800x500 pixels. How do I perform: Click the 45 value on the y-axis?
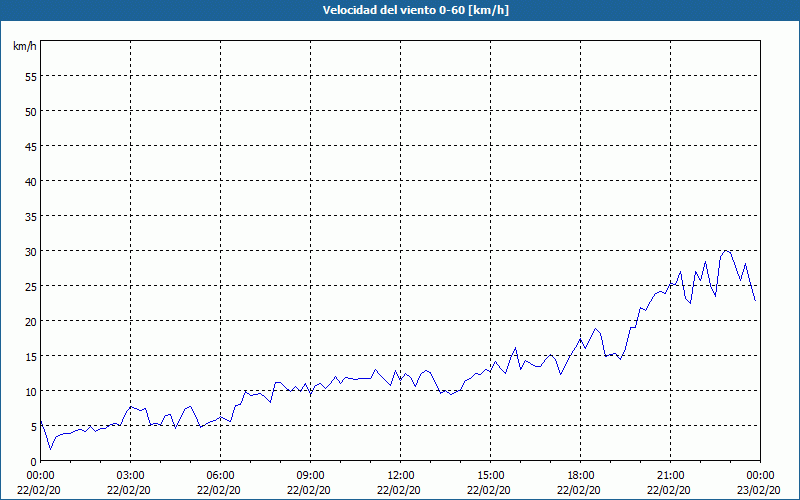tap(31, 147)
